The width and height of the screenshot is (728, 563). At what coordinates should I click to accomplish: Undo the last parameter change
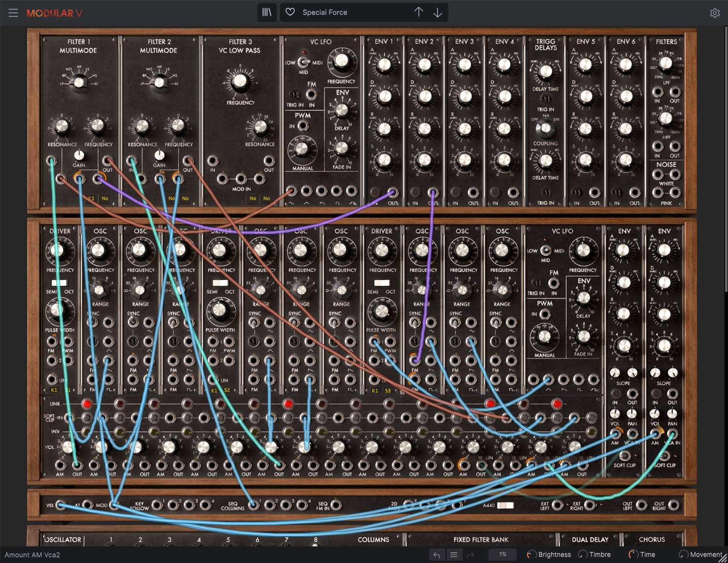436,554
